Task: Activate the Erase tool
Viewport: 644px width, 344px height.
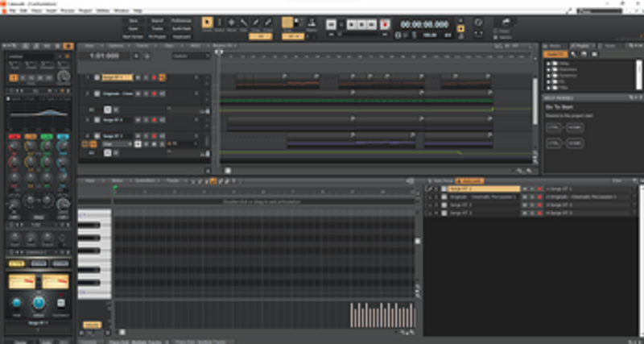Action: click(x=268, y=23)
